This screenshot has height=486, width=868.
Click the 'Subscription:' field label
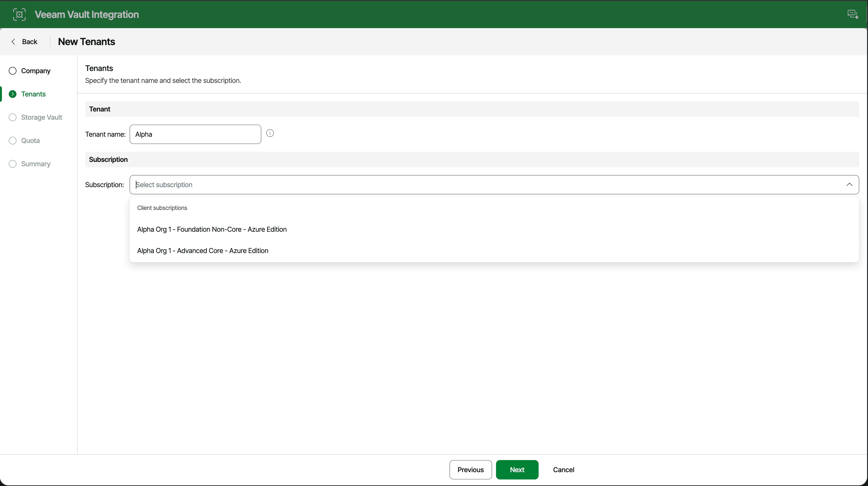(104, 184)
